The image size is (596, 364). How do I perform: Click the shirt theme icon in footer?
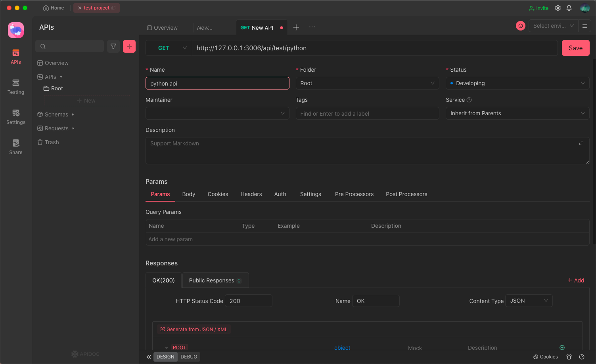569,357
